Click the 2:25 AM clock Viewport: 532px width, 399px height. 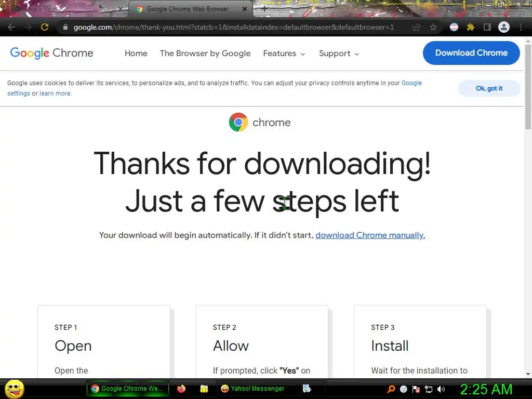click(x=486, y=389)
